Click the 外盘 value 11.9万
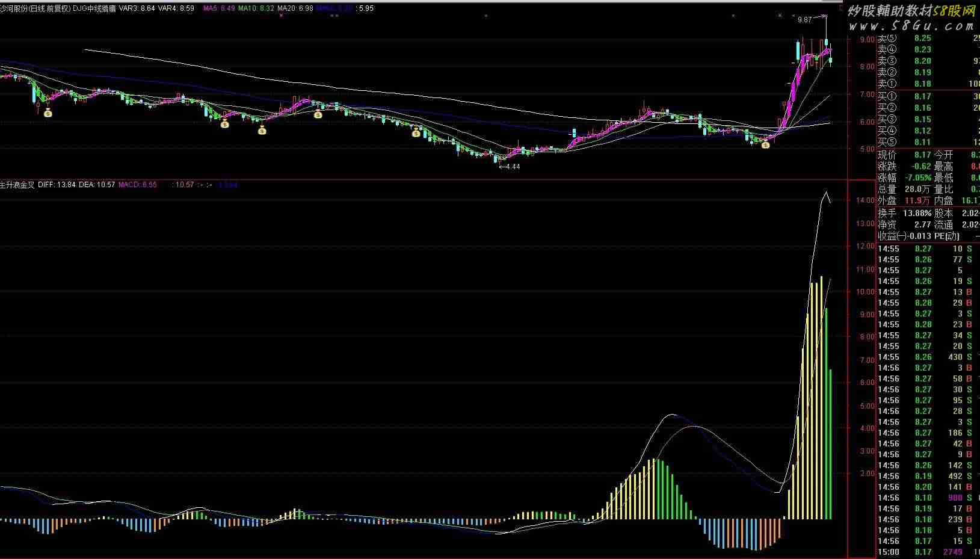Image resolution: width=980 pixels, height=559 pixels. [918, 201]
